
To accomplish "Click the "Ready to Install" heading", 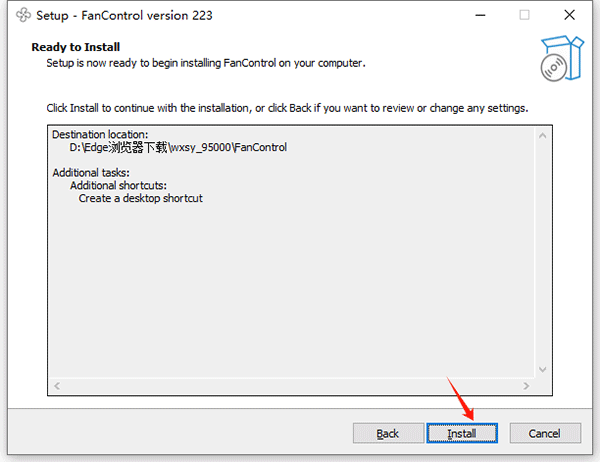I will point(76,47).
